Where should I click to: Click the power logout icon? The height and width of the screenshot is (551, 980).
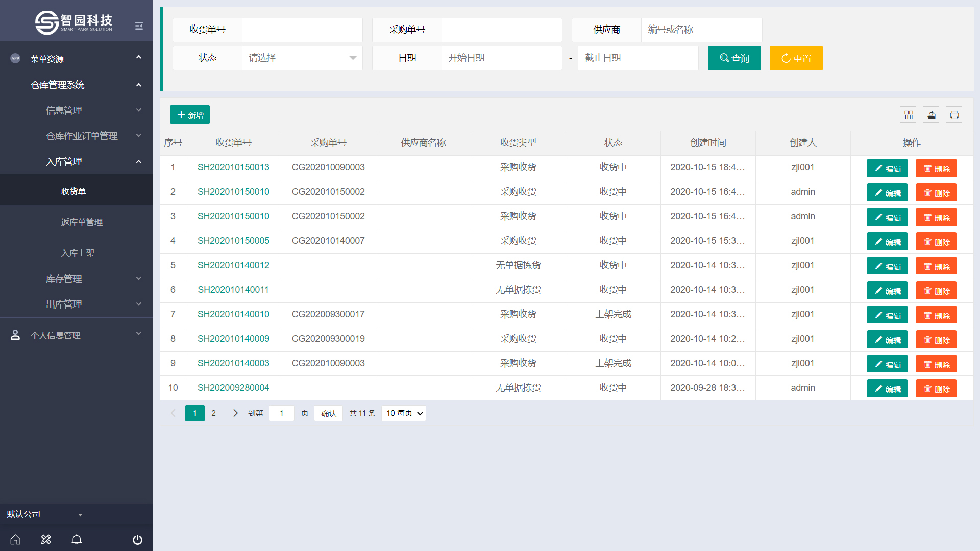137,539
